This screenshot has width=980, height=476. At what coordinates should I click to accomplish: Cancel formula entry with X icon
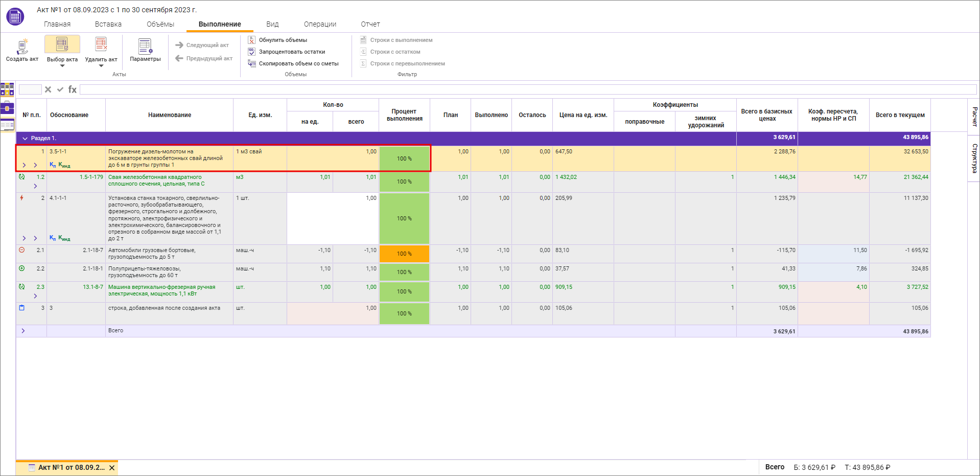(x=48, y=89)
